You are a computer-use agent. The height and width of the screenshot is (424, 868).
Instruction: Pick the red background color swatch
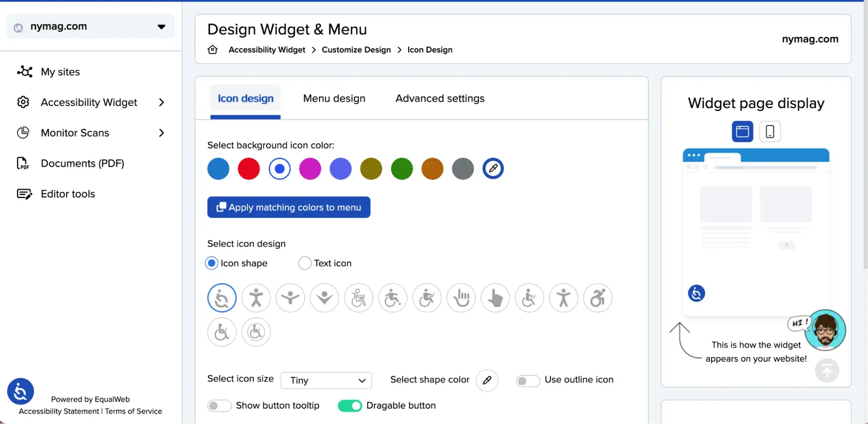click(249, 169)
